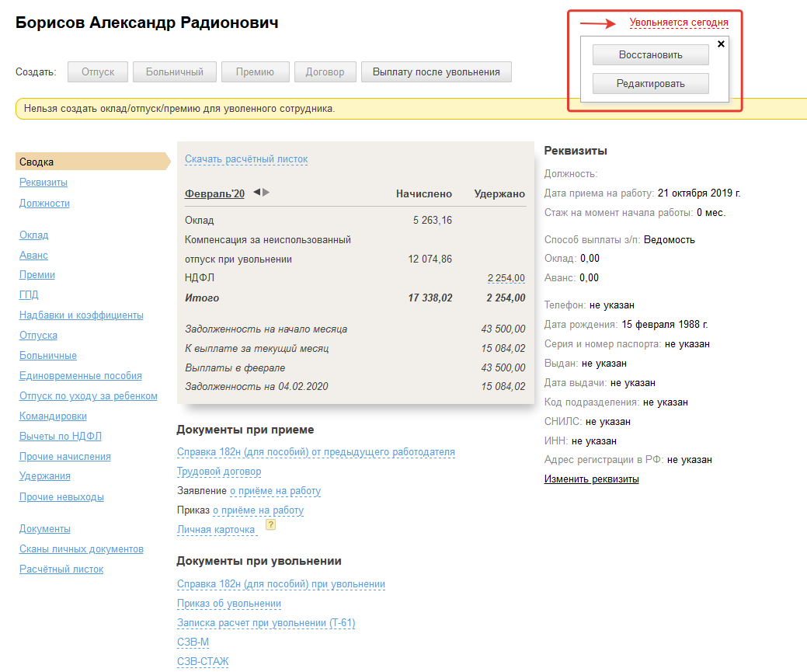Open Записка расчет при увольнении (Т-61)

[266, 623]
